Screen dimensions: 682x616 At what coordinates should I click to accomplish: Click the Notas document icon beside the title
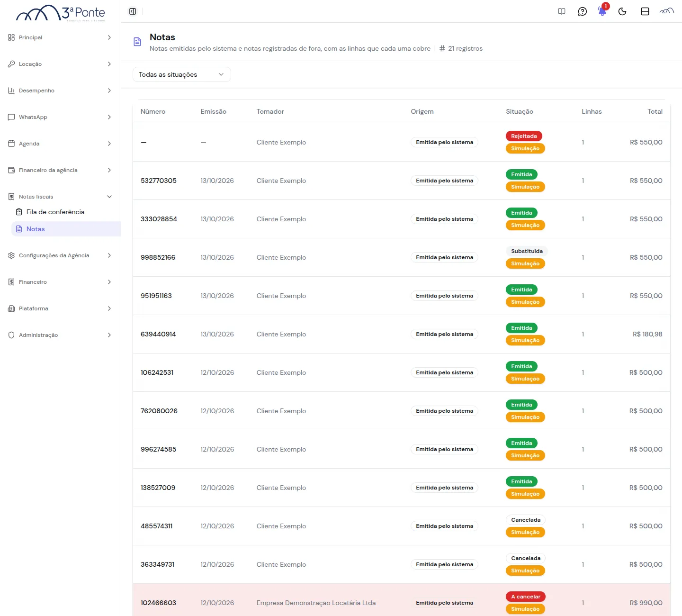click(137, 42)
